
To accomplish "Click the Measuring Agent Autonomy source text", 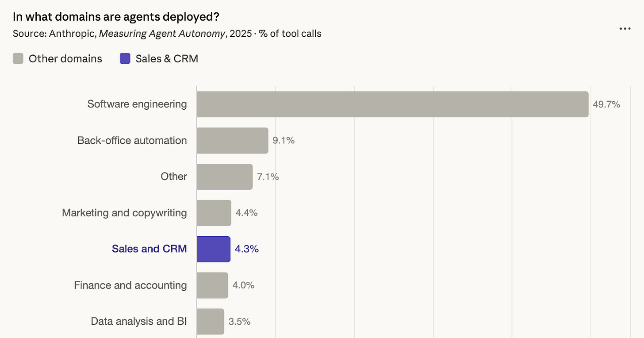I will coord(161,34).
